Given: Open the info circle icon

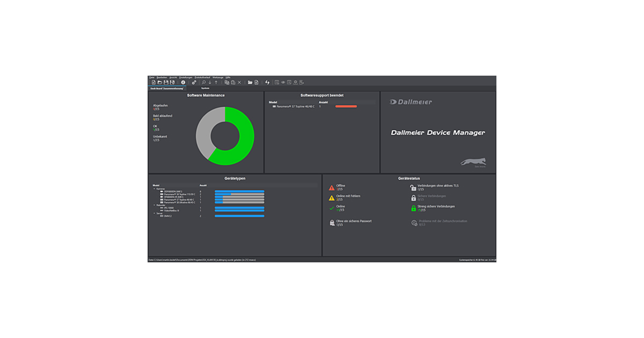Looking at the screenshot, I should coord(182,82).
